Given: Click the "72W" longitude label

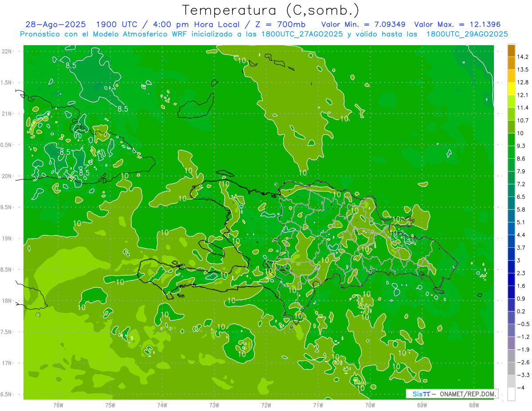Looking at the screenshot, I should [x=266, y=405].
